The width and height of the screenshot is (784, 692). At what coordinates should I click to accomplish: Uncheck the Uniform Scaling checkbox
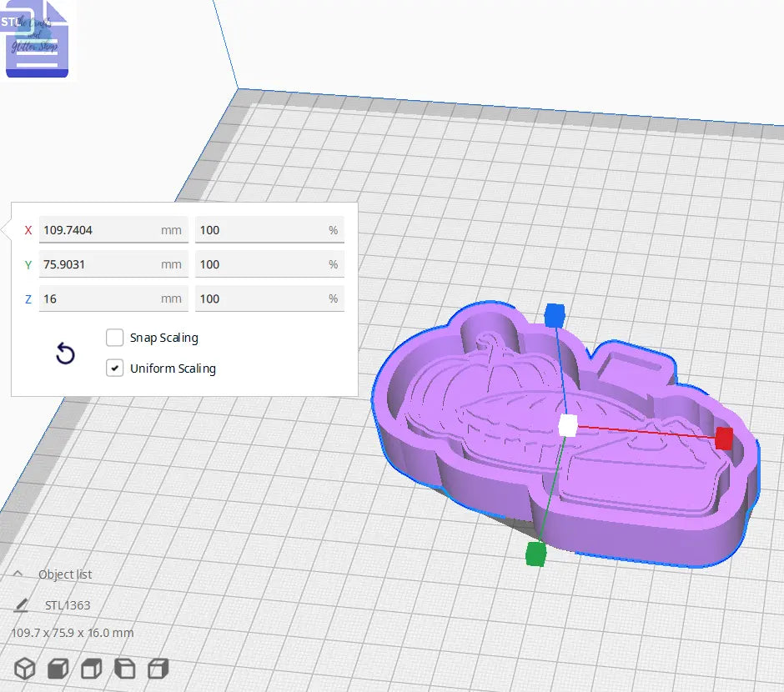click(115, 369)
